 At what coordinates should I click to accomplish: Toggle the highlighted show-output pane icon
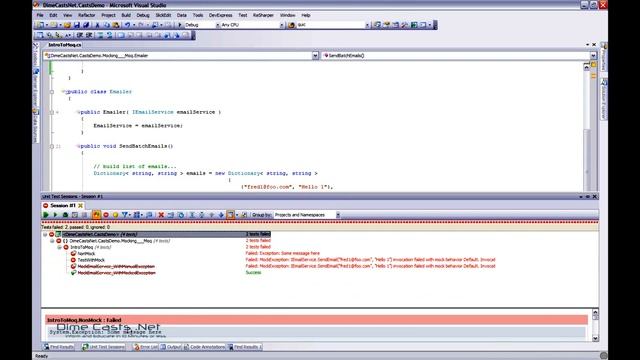pos(231,215)
